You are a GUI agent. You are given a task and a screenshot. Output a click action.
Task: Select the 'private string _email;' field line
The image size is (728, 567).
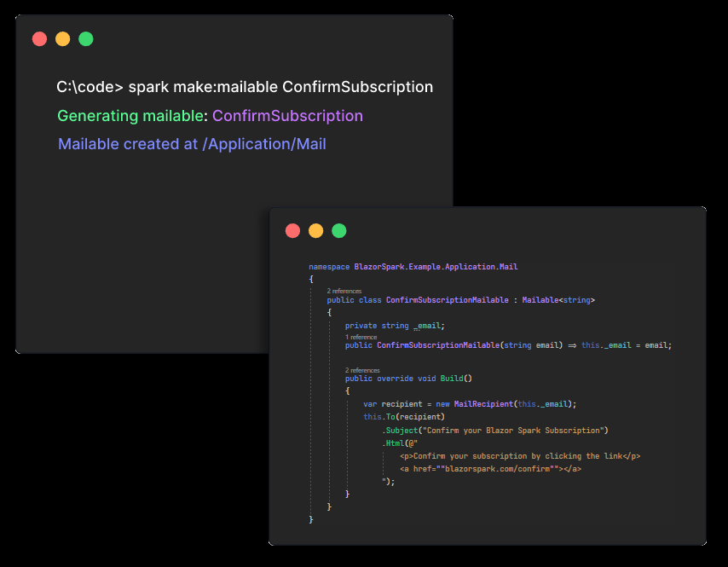[x=395, y=326]
